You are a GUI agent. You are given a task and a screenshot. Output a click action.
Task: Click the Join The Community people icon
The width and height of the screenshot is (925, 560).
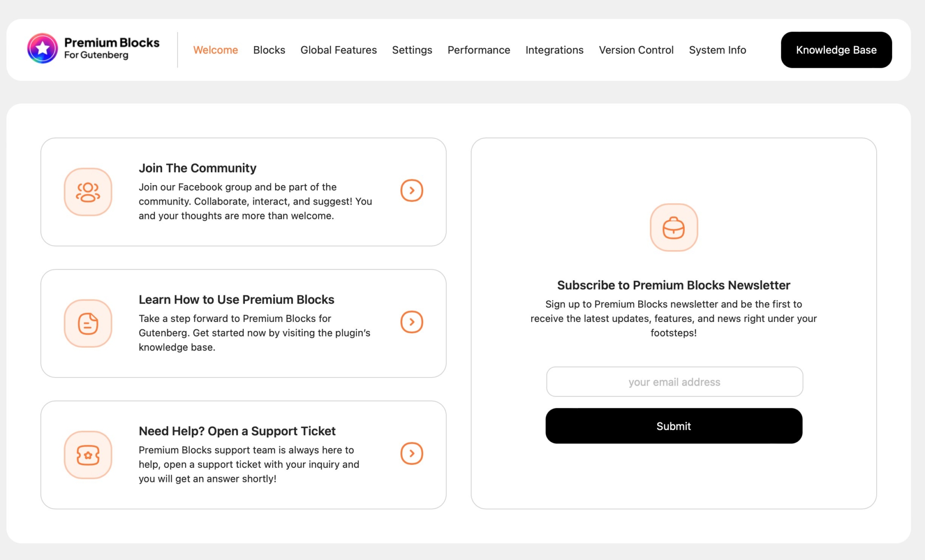click(x=88, y=192)
